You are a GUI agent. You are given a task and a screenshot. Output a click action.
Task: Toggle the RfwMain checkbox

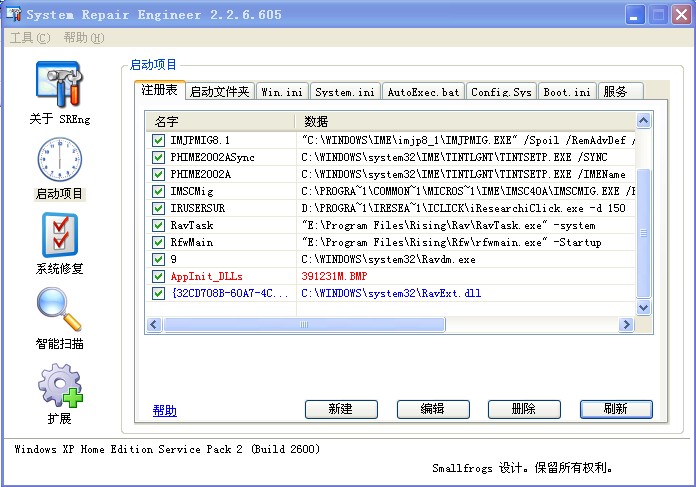click(x=158, y=242)
